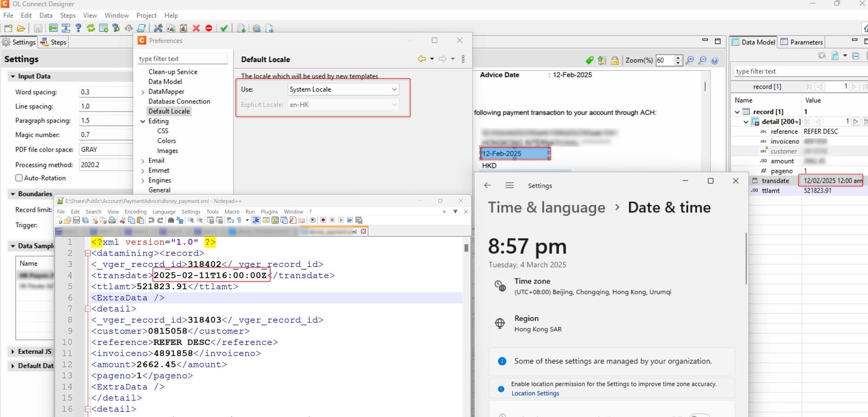Close the disney_payment.xml tab in Notepad++

click(363, 231)
